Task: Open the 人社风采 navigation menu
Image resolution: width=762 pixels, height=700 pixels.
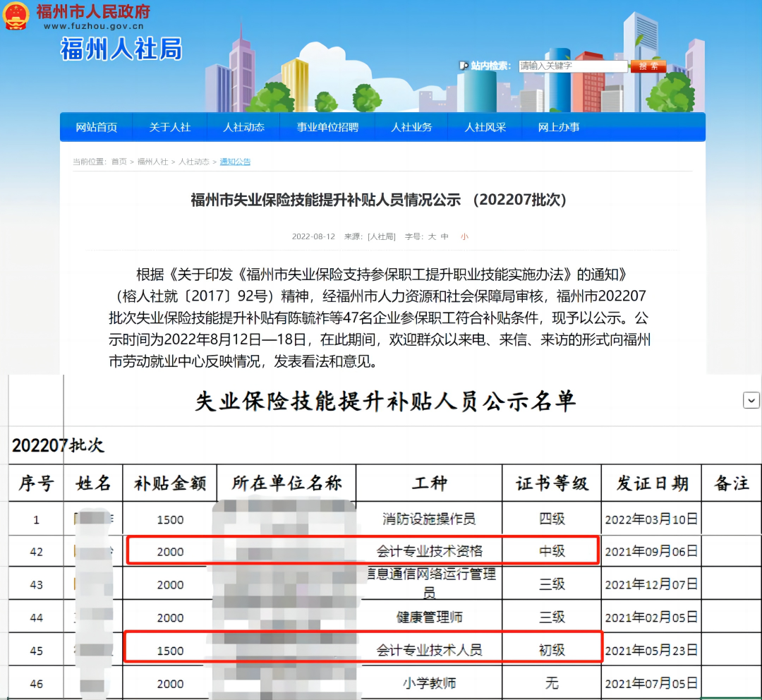Action: pos(484,126)
